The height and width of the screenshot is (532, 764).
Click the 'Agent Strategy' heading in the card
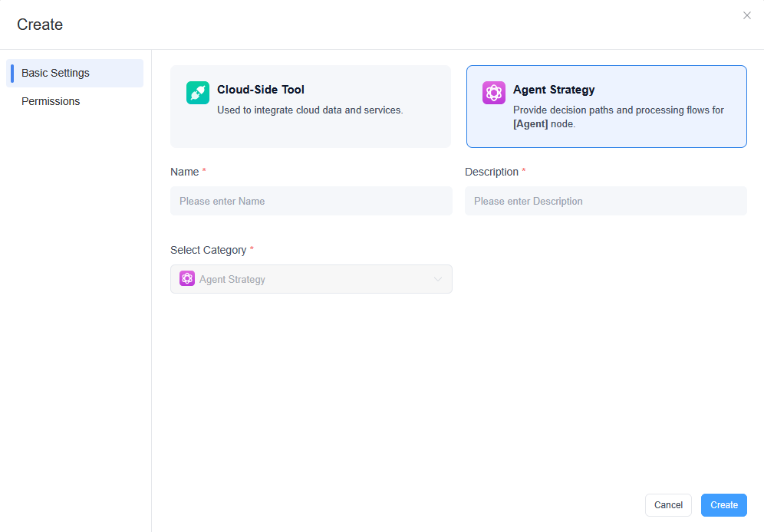[x=554, y=90]
